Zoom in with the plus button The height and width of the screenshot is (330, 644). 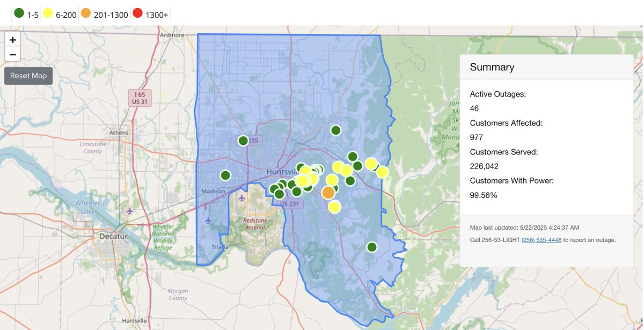[13, 40]
